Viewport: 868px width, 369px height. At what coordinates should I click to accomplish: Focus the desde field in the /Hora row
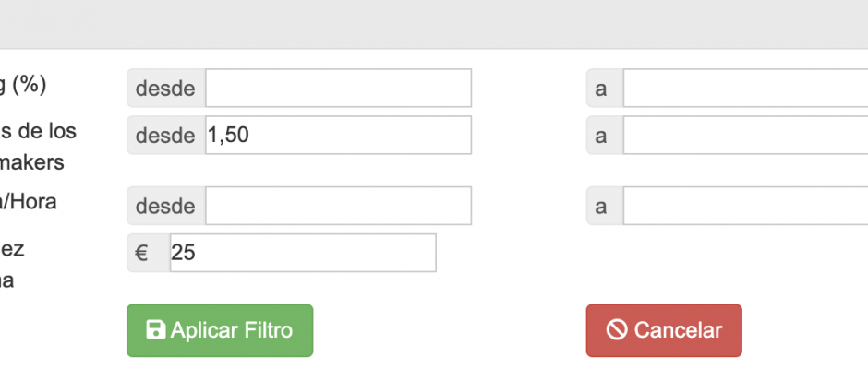tap(338, 206)
